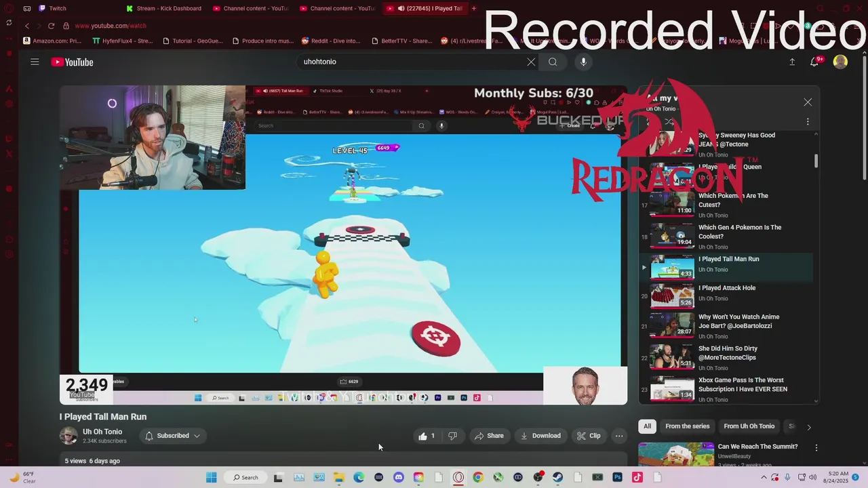This screenshot has width=868, height=488.
Task: Clear the uhohtonio search text
Action: [531, 62]
